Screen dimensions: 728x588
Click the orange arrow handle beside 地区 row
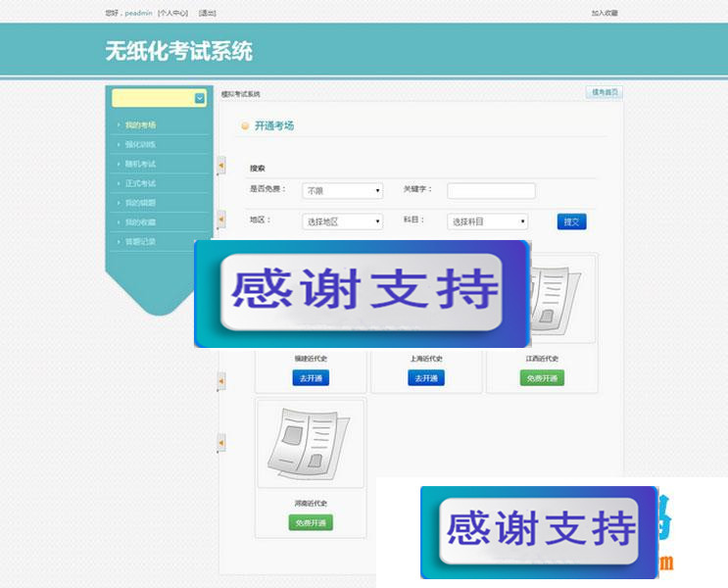point(221,220)
